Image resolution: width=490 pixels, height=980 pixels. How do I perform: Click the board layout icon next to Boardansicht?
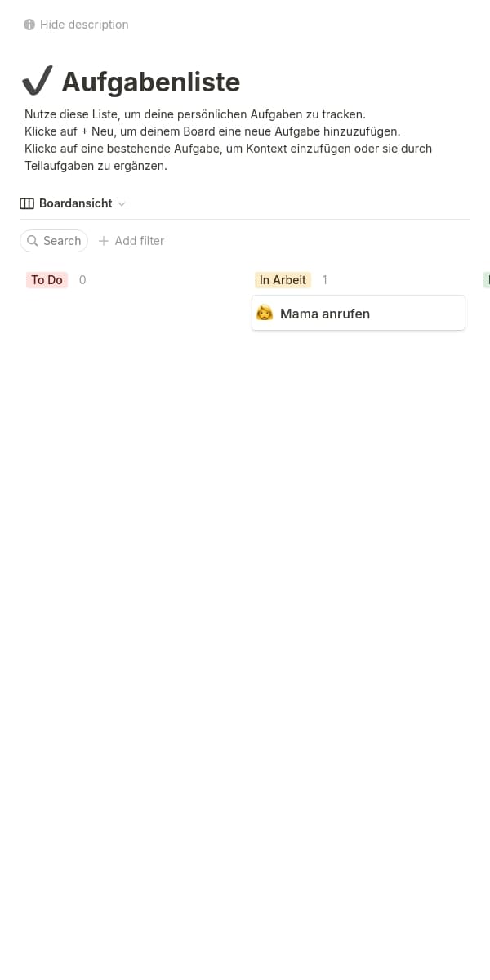pyautogui.click(x=27, y=203)
